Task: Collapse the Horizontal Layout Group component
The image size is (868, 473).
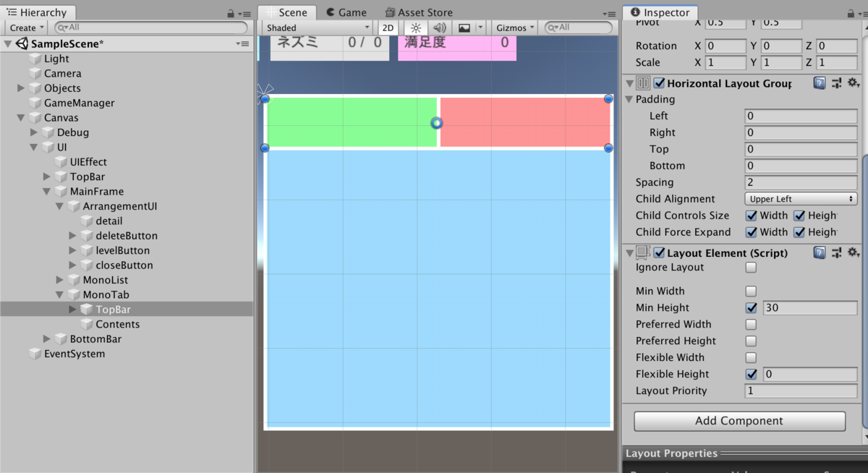Action: [x=629, y=83]
